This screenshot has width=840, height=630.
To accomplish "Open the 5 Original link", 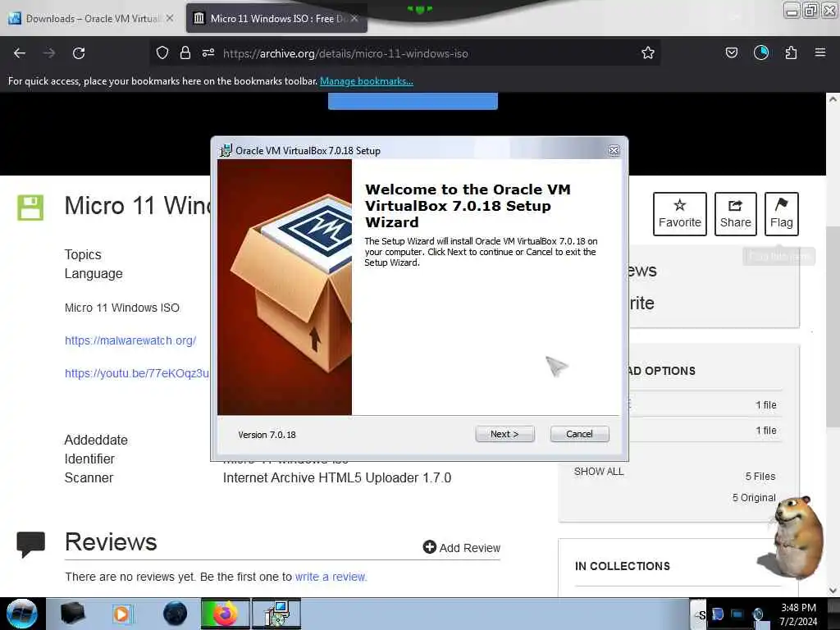I will pos(754,497).
